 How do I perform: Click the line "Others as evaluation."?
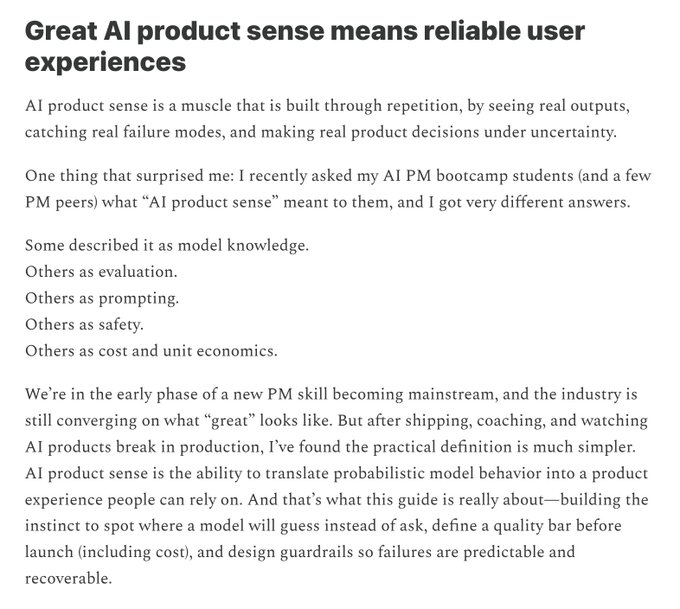(100, 272)
